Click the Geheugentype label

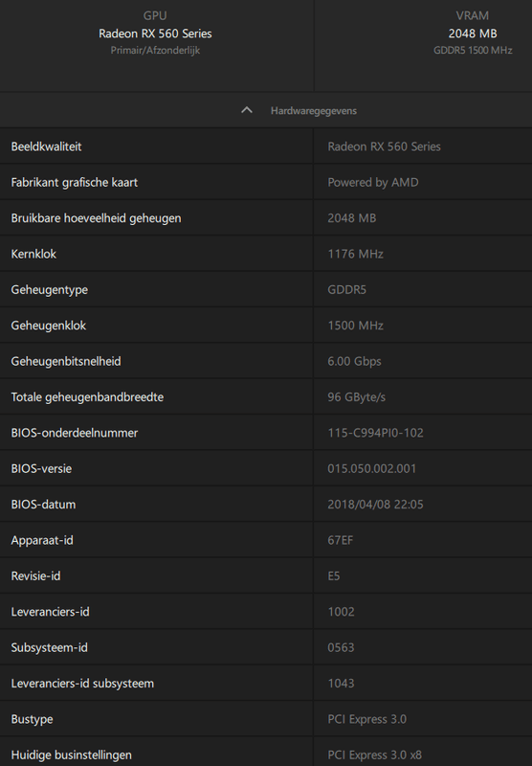pos(50,290)
